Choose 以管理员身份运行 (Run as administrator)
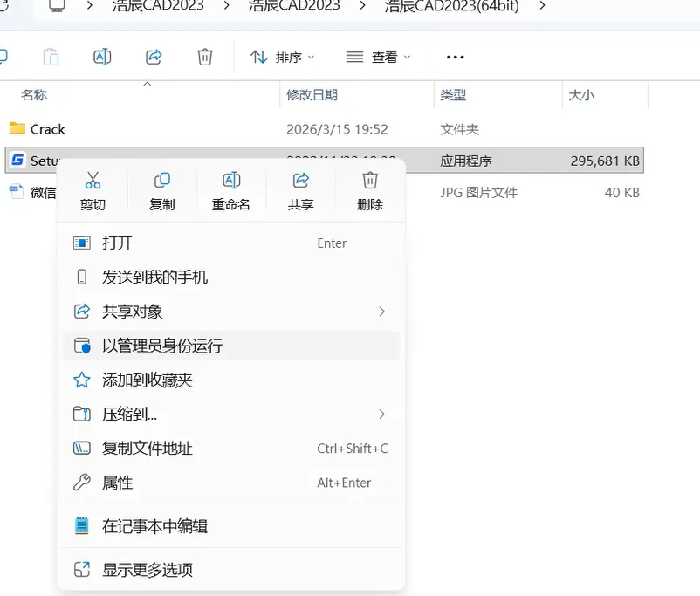The width and height of the screenshot is (700, 596). tap(231, 346)
